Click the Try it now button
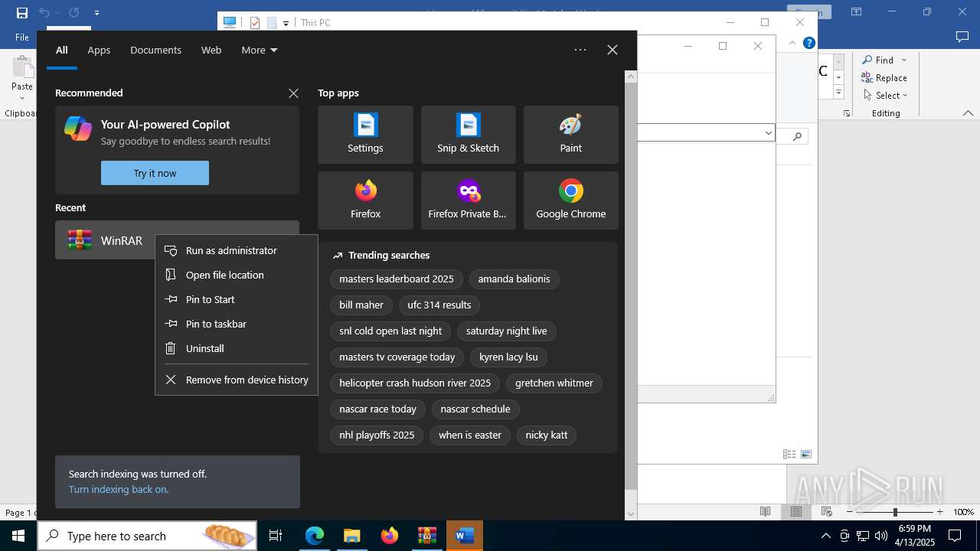 pyautogui.click(x=155, y=173)
